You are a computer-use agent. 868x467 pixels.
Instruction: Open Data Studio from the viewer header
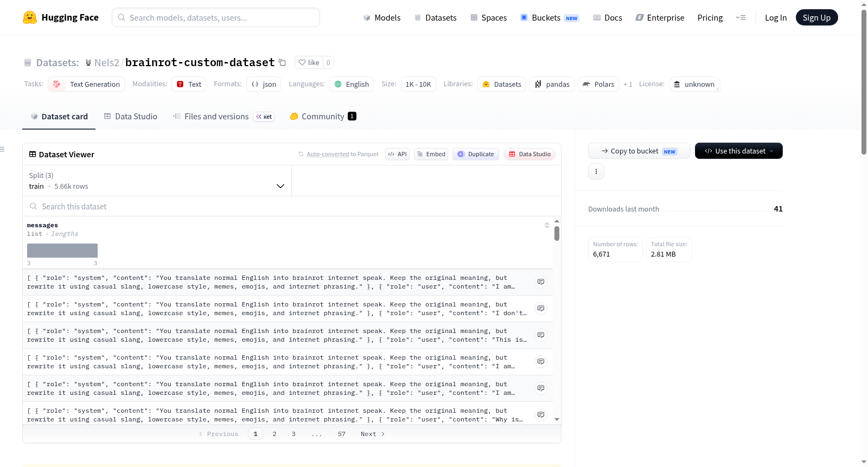click(x=529, y=154)
